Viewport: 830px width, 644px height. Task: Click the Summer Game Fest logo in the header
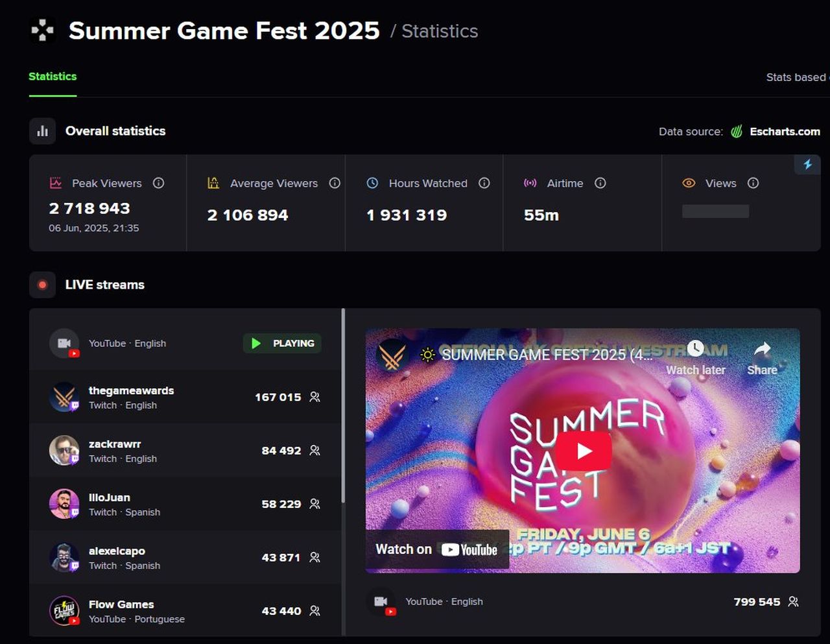click(x=41, y=30)
